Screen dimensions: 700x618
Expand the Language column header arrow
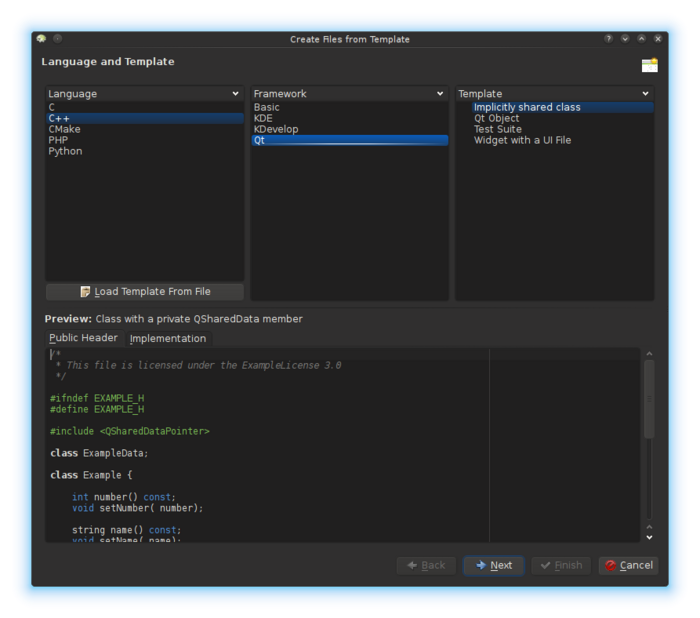click(235, 93)
